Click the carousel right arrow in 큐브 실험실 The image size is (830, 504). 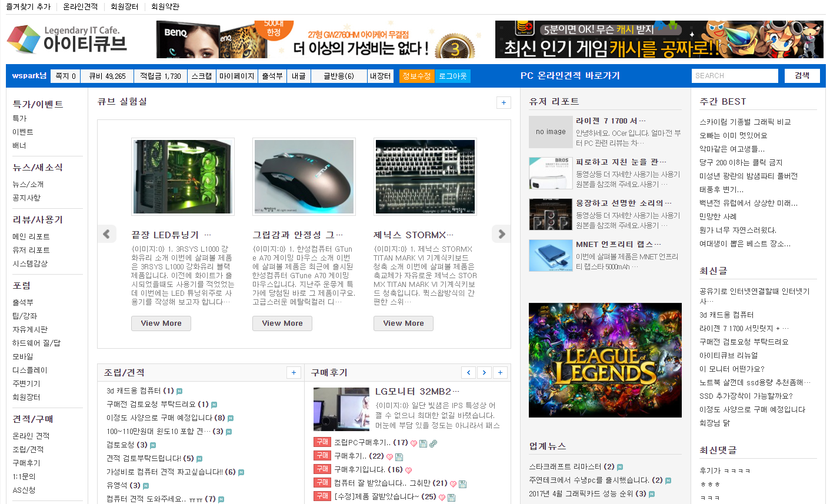pos(501,234)
